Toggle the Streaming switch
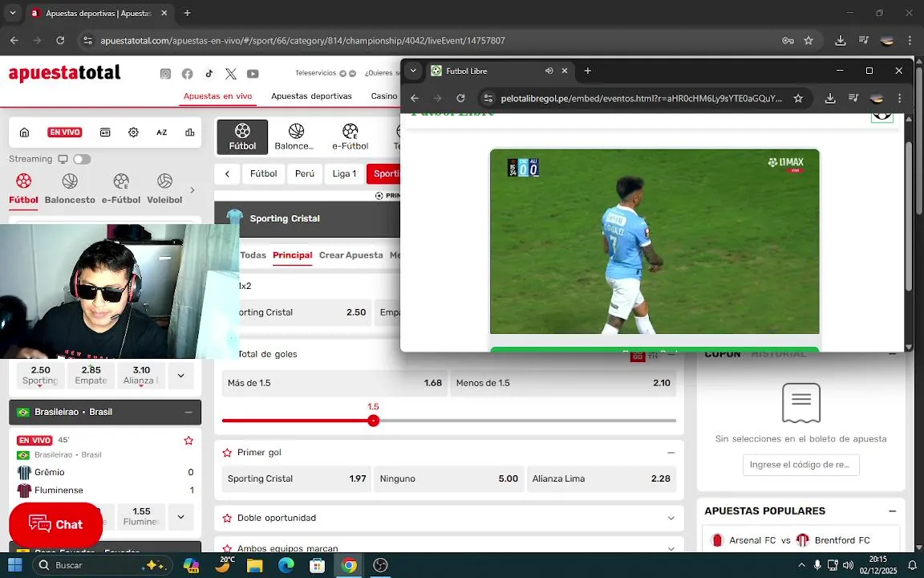The image size is (924, 578). click(x=82, y=159)
